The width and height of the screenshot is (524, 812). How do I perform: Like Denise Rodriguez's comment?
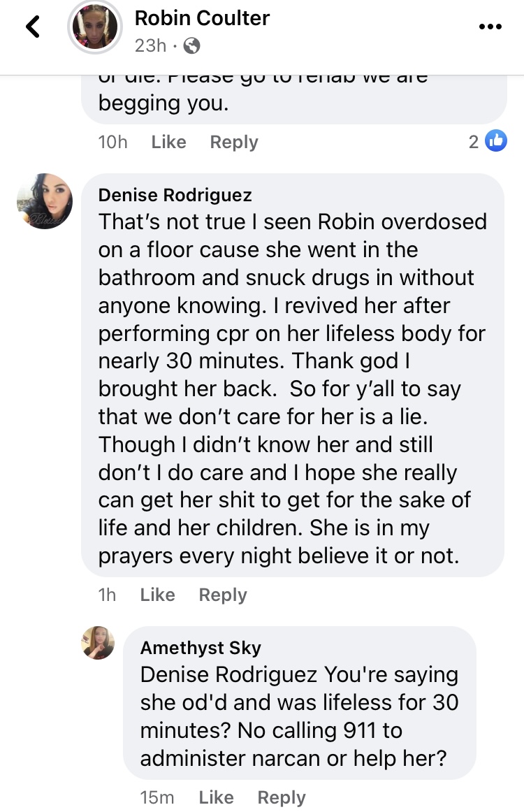(x=157, y=595)
